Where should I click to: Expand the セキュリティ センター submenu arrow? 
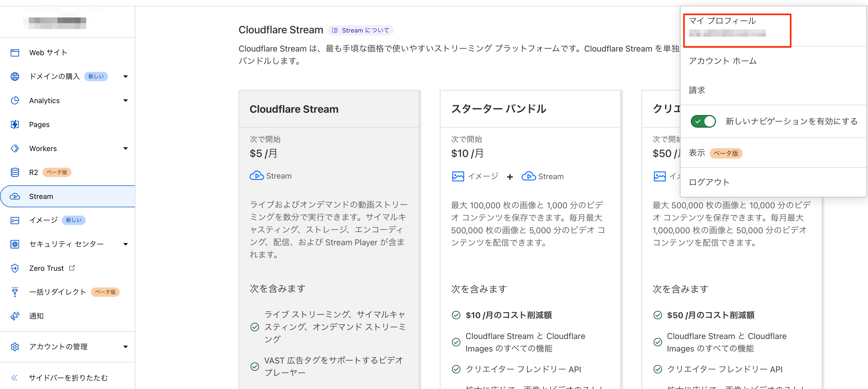coord(125,244)
